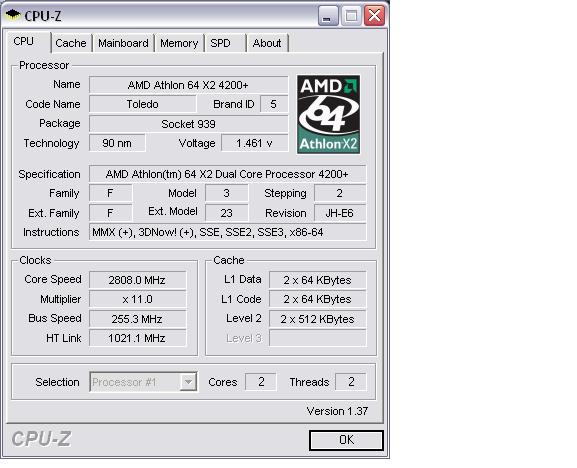Click the Package value Socket 939
Viewport: 577px width, 468px height.
tap(188, 124)
